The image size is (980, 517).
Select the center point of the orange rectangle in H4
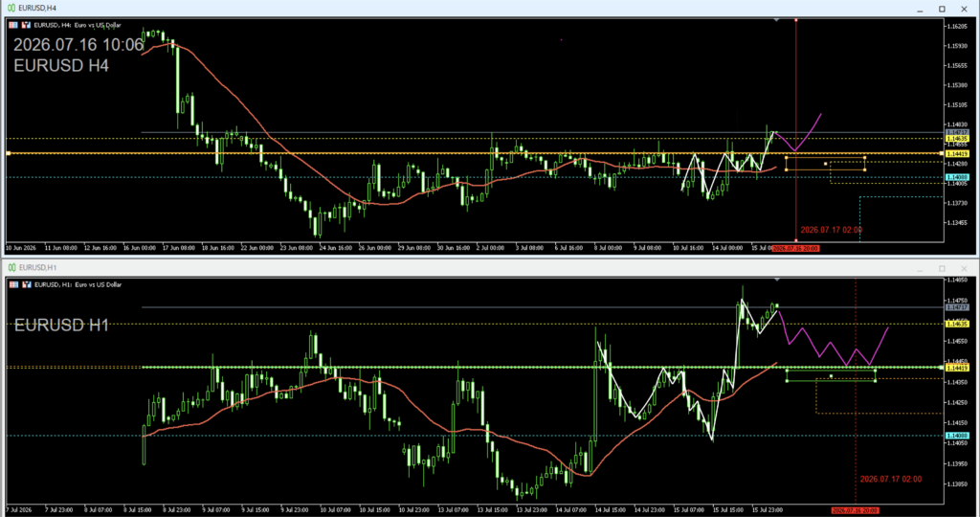pyautogui.click(x=826, y=164)
